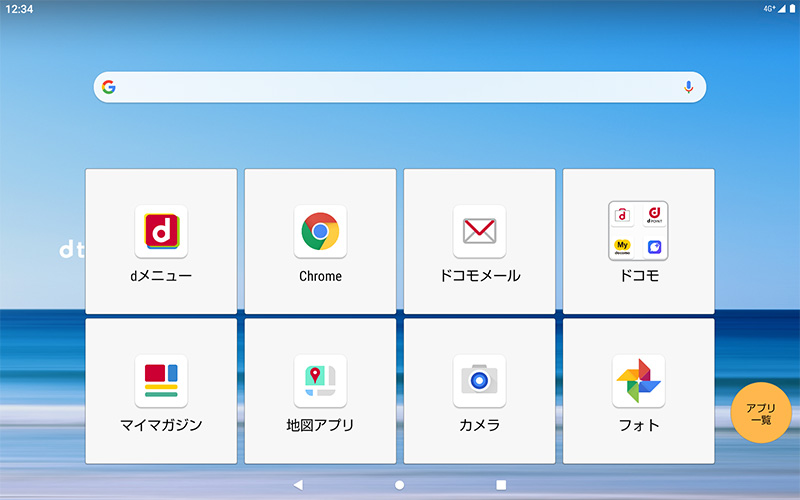Viewport: 800px width, 500px height.
Task: Open the My docomo app in the ドコモ folder
Action: [x=622, y=247]
